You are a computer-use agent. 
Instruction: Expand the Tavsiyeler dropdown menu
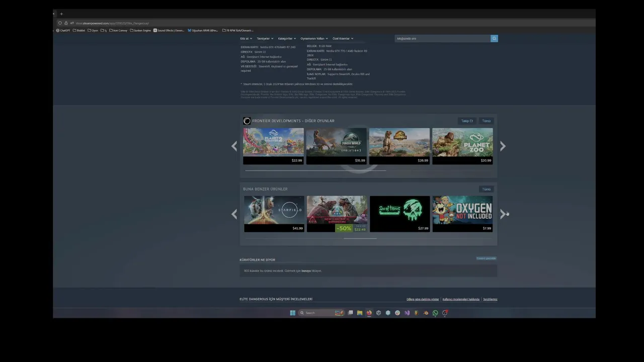pos(265,38)
